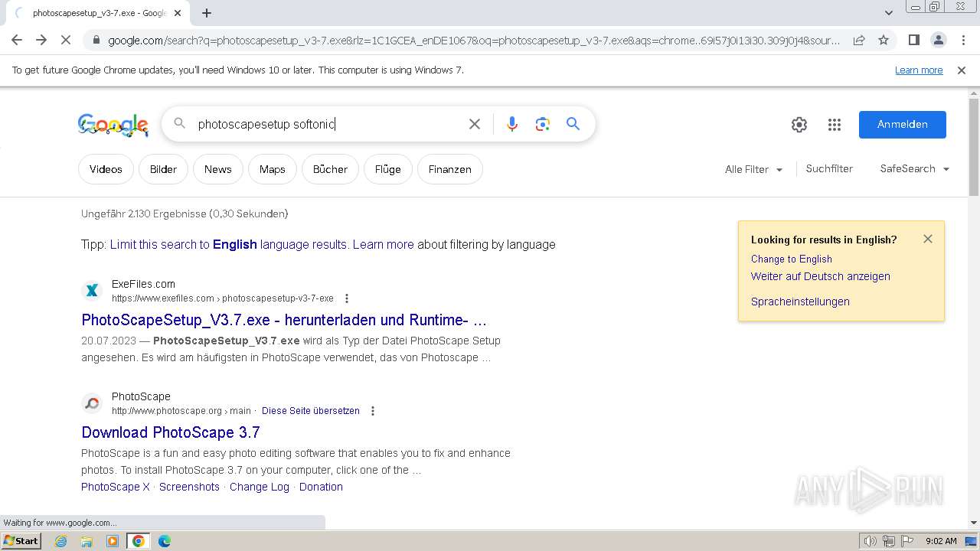Close the photoscapesetup tab
This screenshot has width=980, height=551.
click(x=178, y=13)
